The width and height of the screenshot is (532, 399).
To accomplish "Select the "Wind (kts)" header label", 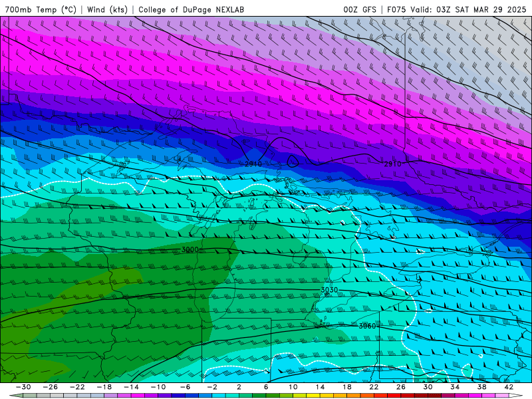I will click(x=107, y=9).
